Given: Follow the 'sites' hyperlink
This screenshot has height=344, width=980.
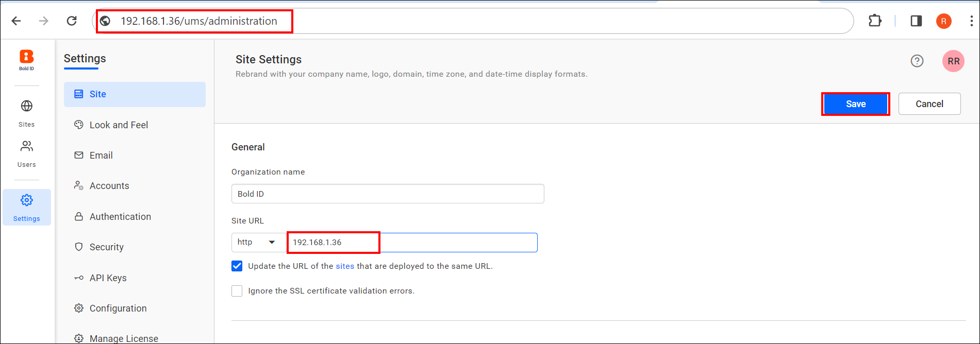Looking at the screenshot, I should [345, 266].
